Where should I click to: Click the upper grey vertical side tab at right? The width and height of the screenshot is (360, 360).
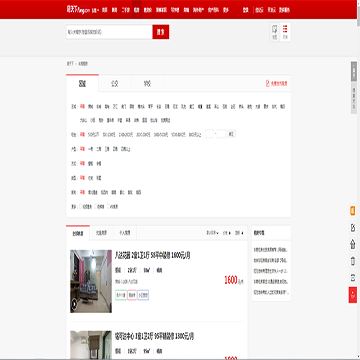pyautogui.click(x=354, y=71)
